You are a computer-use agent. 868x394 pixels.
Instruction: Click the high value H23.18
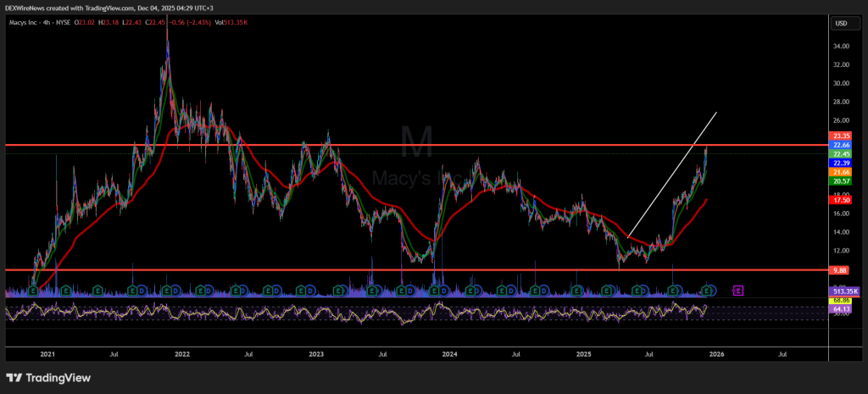click(108, 23)
